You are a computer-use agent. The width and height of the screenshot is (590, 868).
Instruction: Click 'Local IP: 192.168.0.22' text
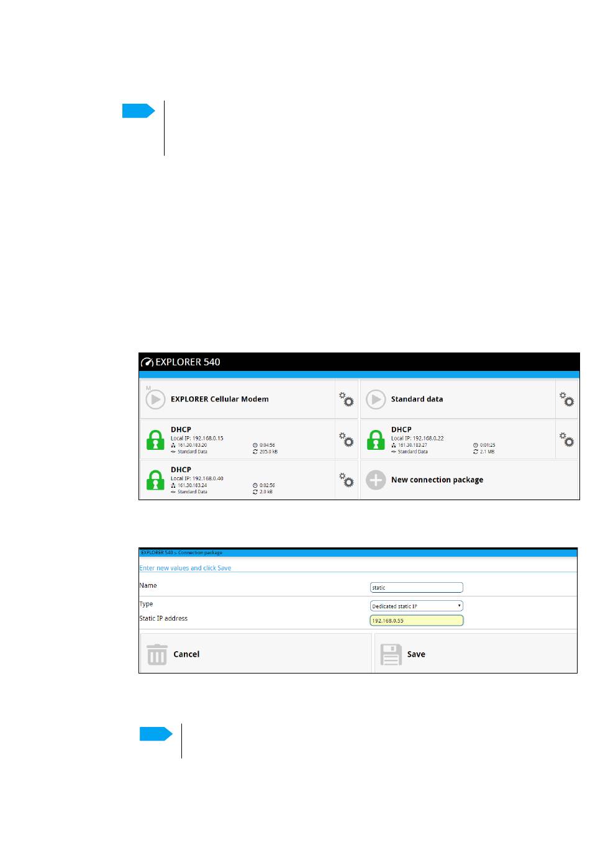(x=417, y=438)
